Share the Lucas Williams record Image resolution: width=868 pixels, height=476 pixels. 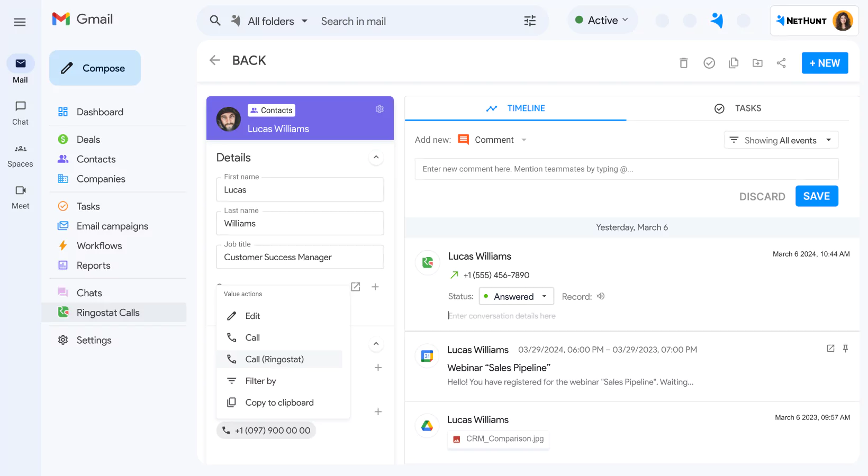782,62
